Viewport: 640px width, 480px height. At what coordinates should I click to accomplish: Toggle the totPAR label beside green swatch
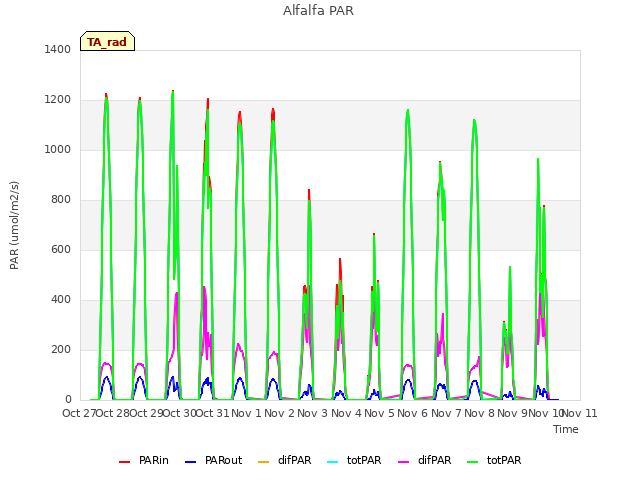pos(504,460)
